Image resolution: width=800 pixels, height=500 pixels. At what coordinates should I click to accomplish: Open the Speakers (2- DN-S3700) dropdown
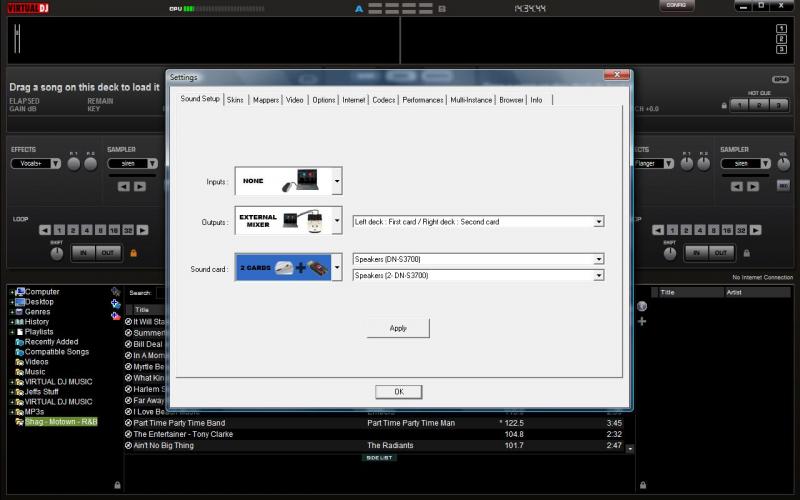point(479,276)
